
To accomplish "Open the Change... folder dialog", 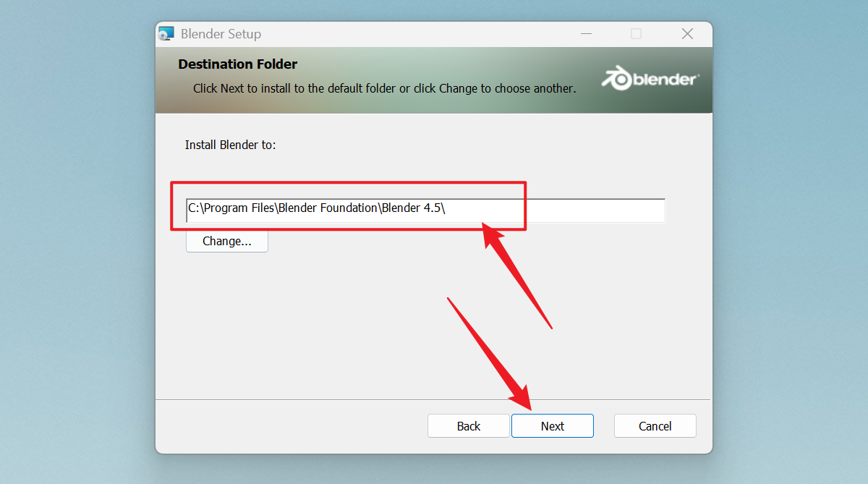I will (227, 241).
